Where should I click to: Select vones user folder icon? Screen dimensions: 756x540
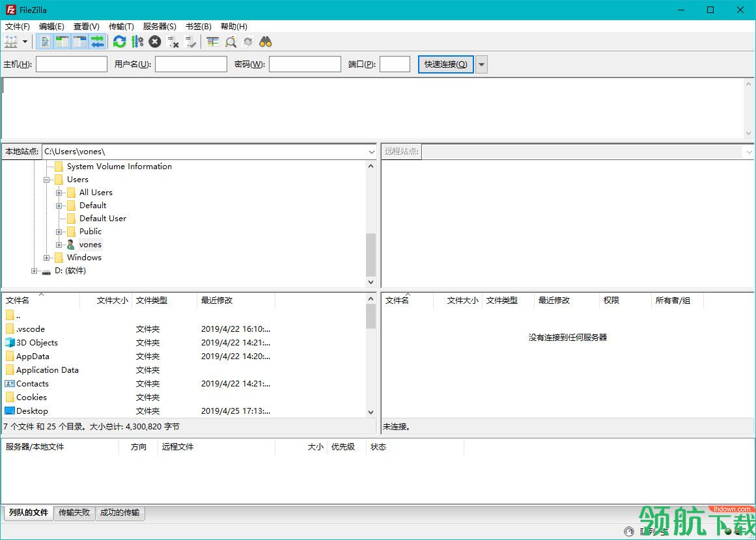tap(71, 245)
